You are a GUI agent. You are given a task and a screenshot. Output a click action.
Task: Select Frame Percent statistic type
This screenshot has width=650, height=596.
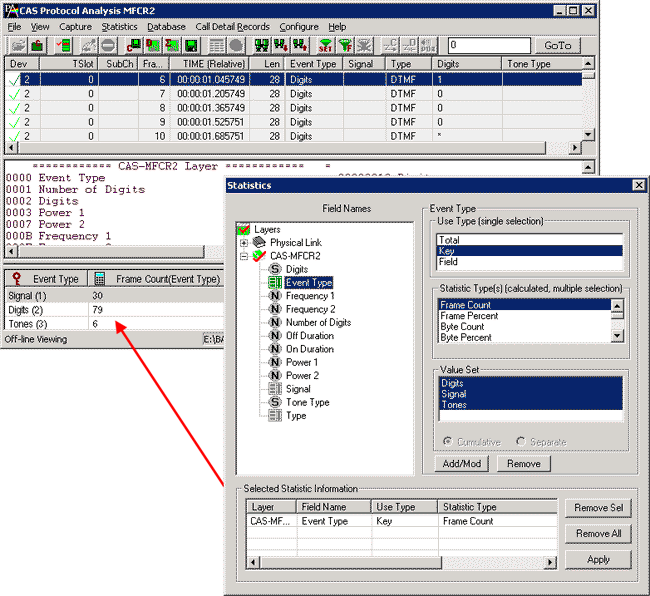525,316
